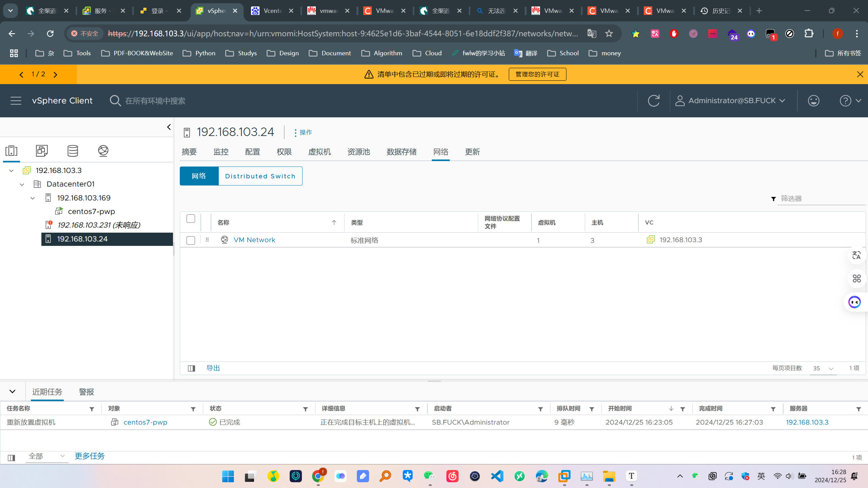Viewport: 868px width, 488px height.
Task: Select Hosts and Clusters inventory icon
Action: click(12, 151)
